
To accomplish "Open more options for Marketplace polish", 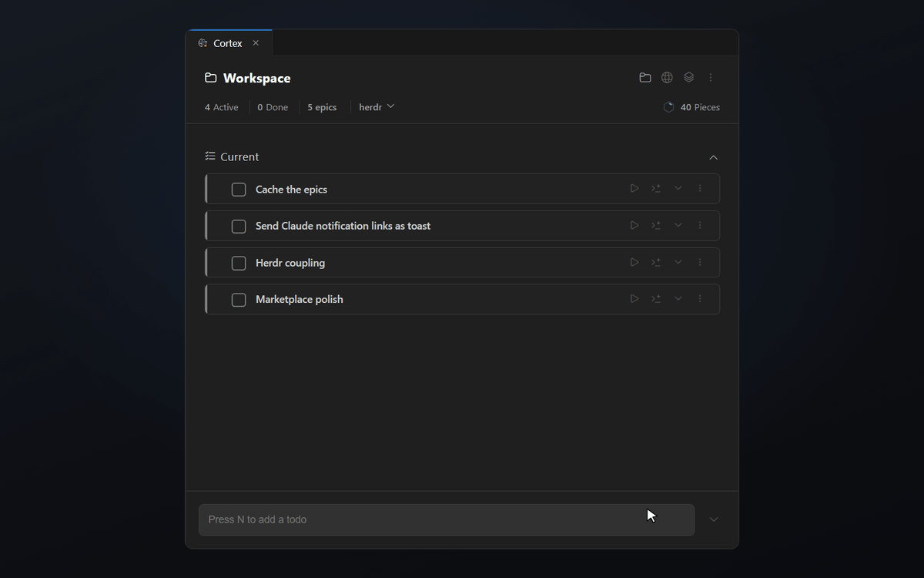I will [x=700, y=299].
